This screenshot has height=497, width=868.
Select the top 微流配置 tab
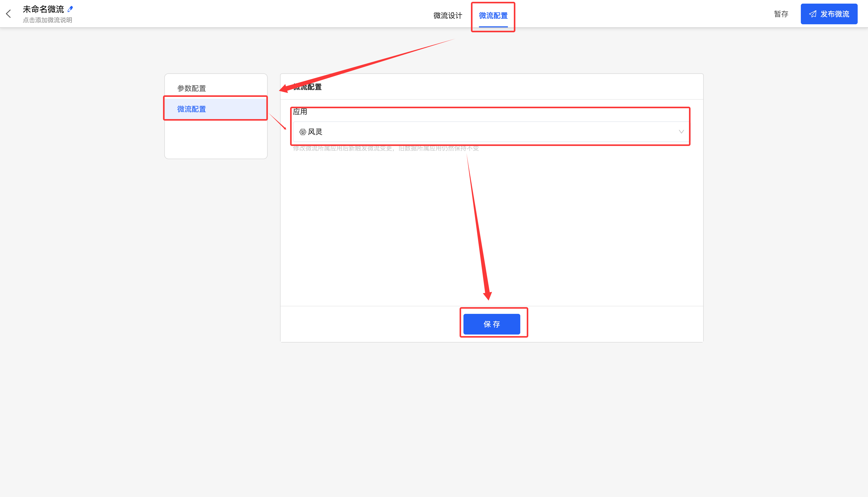[493, 15]
